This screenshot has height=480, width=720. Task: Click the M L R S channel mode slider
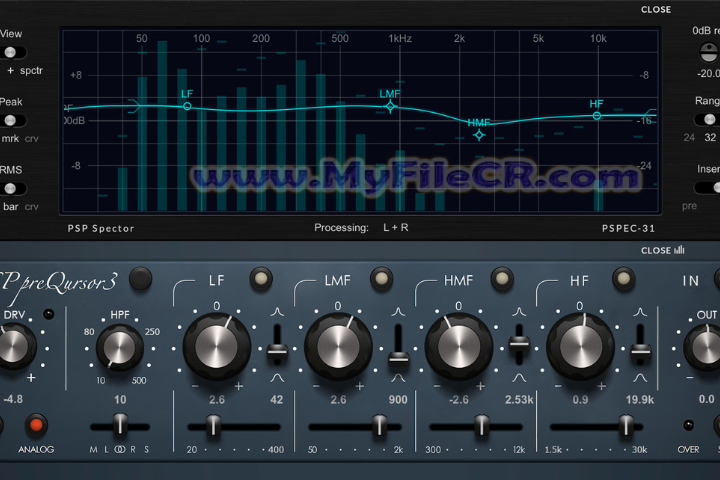pyautogui.click(x=120, y=426)
